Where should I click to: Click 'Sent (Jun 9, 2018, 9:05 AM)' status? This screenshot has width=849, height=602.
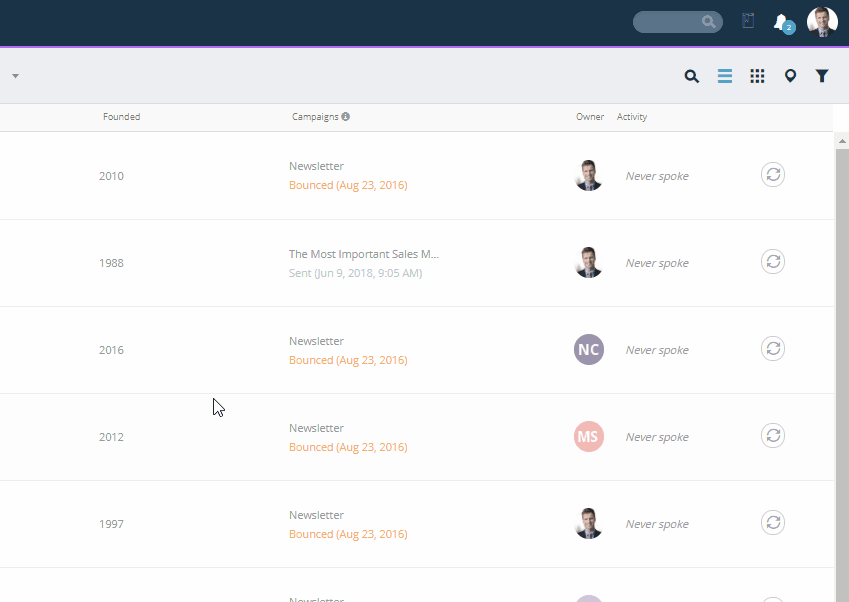(x=355, y=273)
